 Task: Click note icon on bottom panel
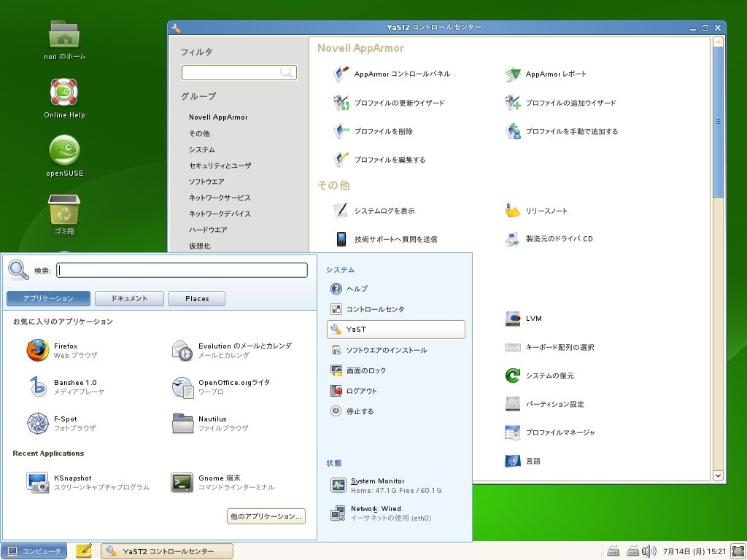84,551
